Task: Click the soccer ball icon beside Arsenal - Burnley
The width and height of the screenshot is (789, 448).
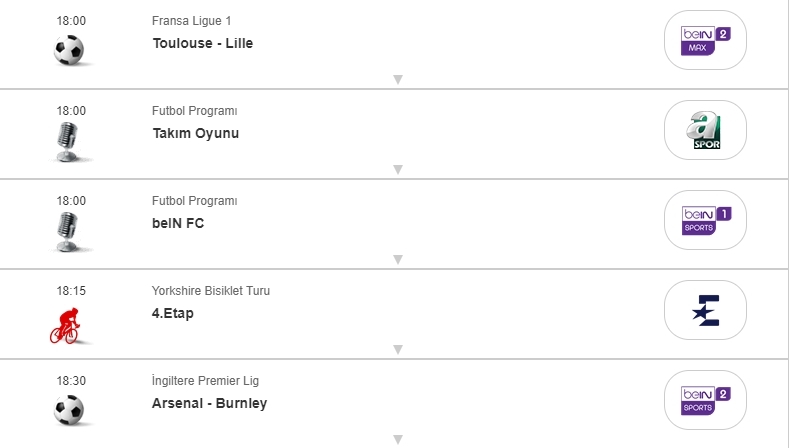Action: (x=69, y=410)
